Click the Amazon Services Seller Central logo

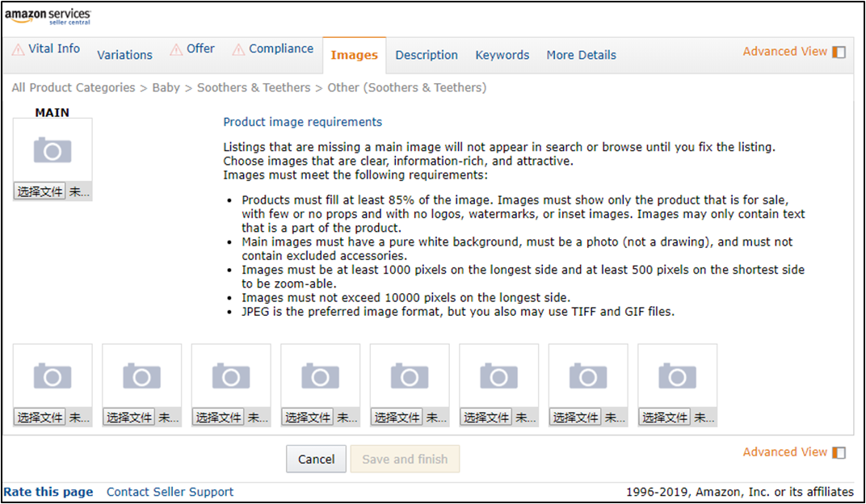[48, 16]
